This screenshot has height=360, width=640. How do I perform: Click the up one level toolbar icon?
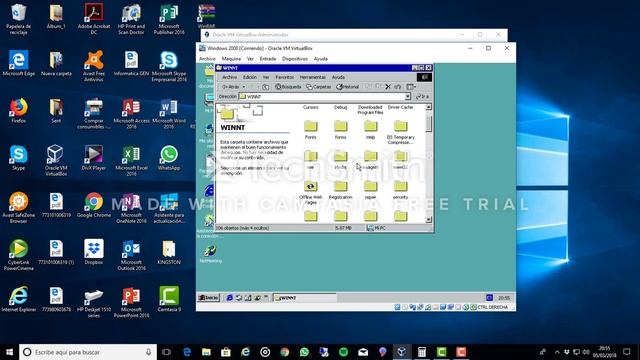(x=266, y=87)
